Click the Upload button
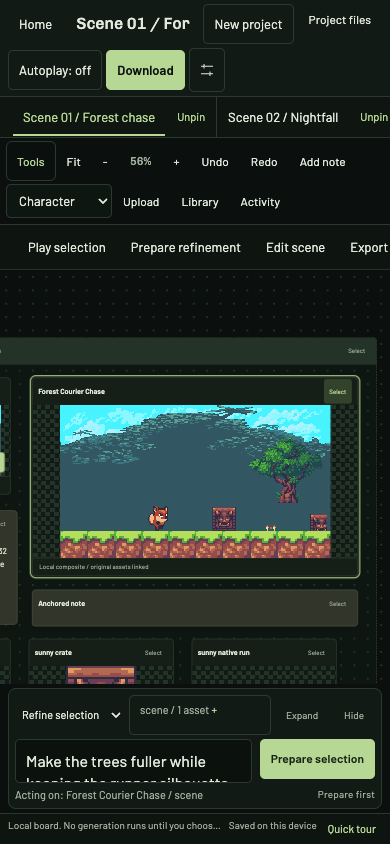The height and width of the screenshot is (844, 390). (x=141, y=202)
